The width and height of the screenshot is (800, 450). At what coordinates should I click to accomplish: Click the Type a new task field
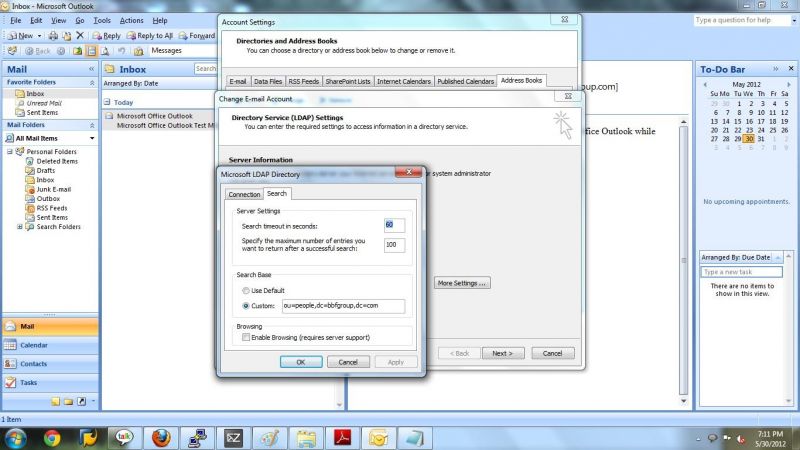(x=741, y=272)
